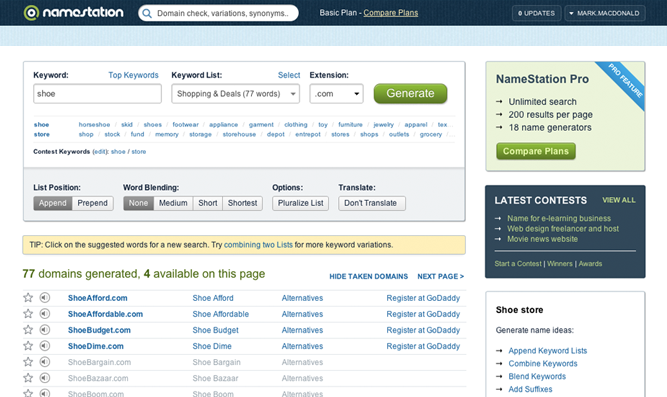Viewport: 667px width, 397px height.
Task: Star the ShoeBargain.com row
Action: point(28,362)
